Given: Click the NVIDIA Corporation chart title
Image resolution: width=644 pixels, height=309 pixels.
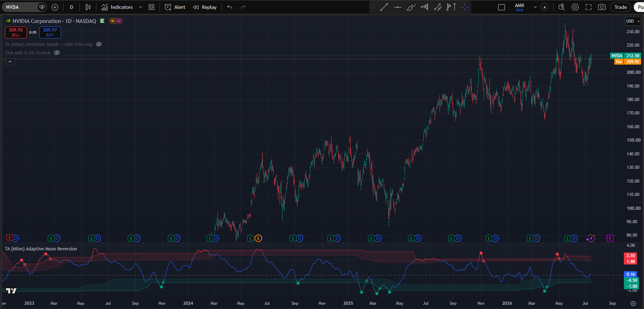Looking at the screenshot, I should pyautogui.click(x=54, y=21).
